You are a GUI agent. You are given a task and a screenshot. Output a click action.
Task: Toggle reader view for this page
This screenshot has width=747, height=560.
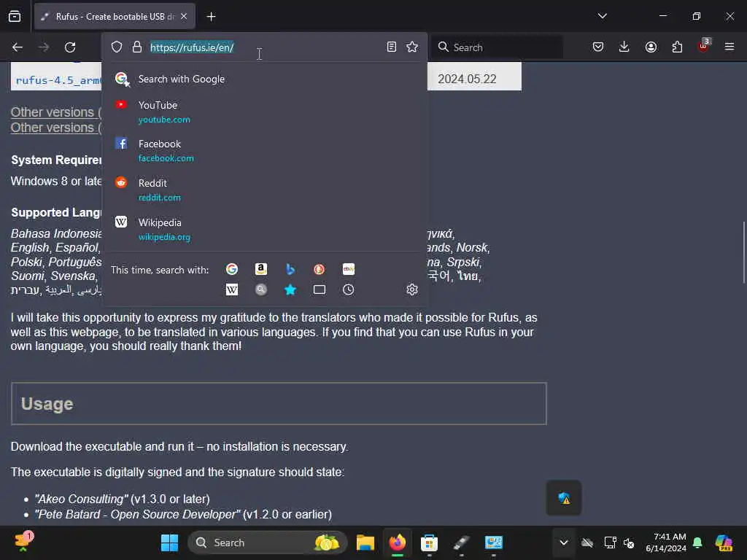[392, 47]
